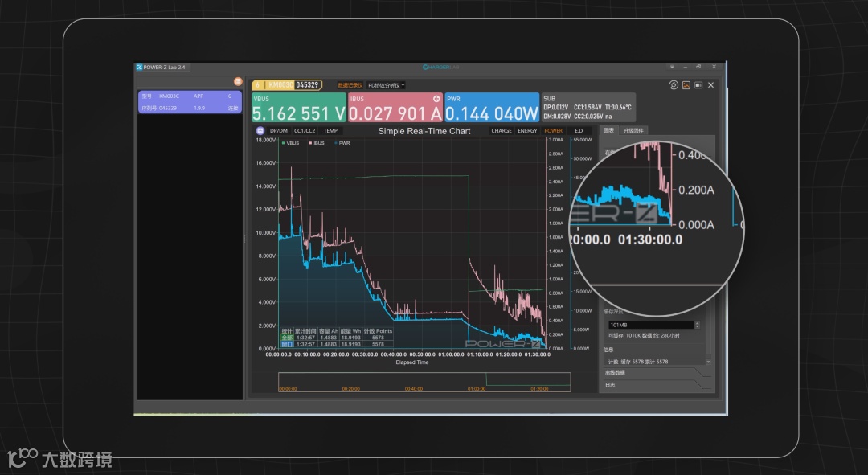This screenshot has width=868, height=475.
Task: Toggle the ENERGY curve button
Action: click(x=527, y=131)
